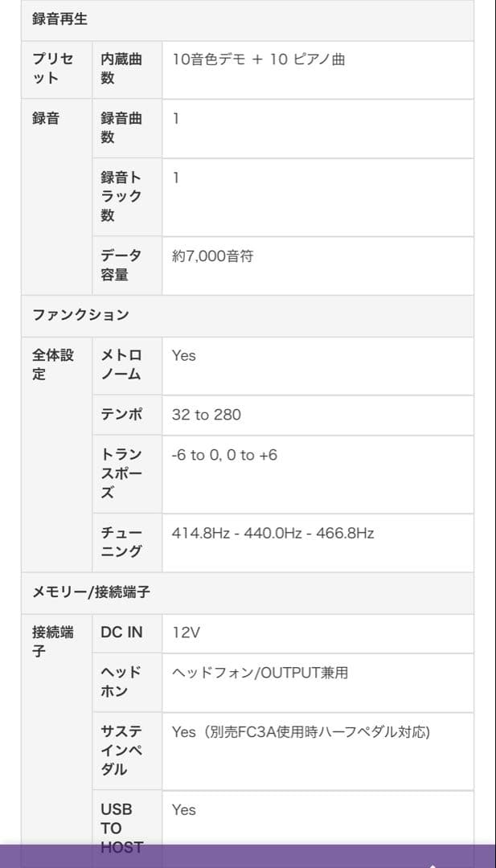The height and width of the screenshot is (868, 496).
Task: Click the 12V value text
Action: (x=186, y=633)
